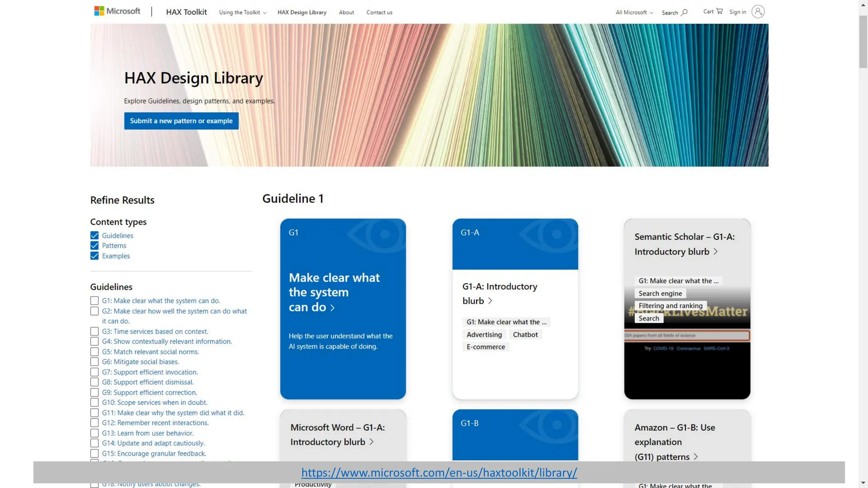This screenshot has width=868, height=488.
Task: Check G4: Show contextually relevant information
Action: (95, 341)
